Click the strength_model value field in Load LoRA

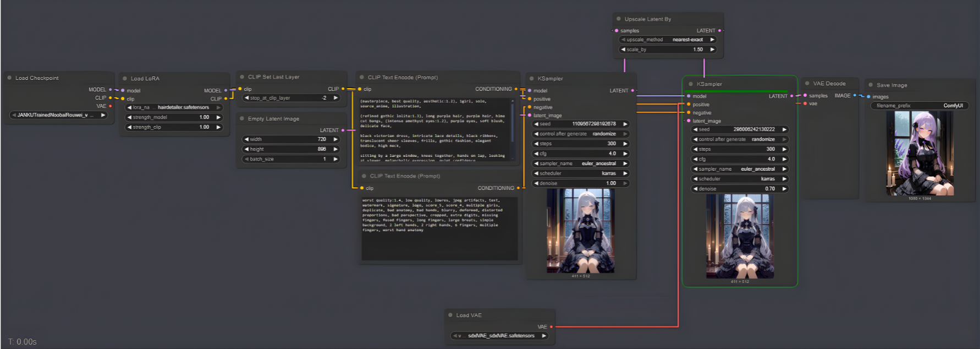pyautogui.click(x=174, y=117)
